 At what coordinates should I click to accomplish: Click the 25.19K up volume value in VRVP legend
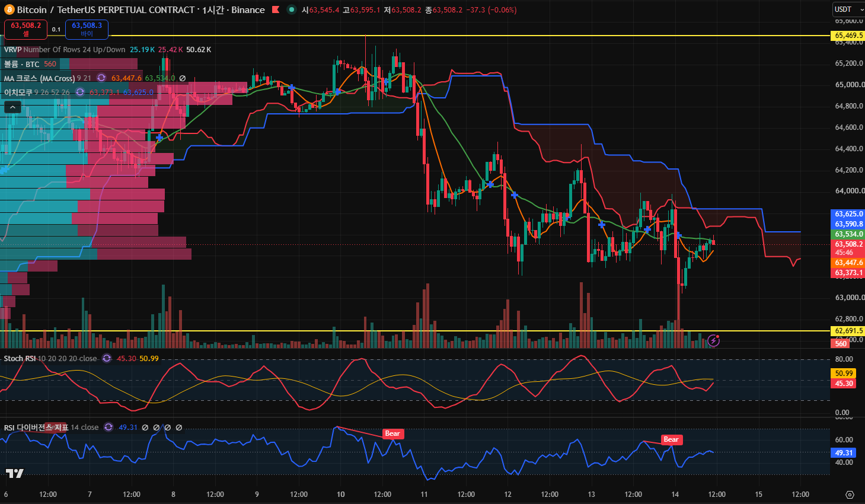(142, 50)
